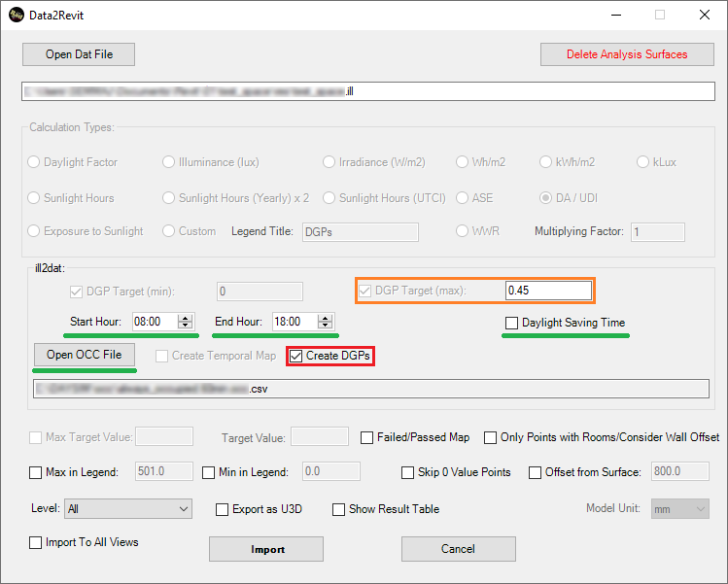Click the Open OCC File button
The height and width of the screenshot is (584, 728).
(85, 355)
